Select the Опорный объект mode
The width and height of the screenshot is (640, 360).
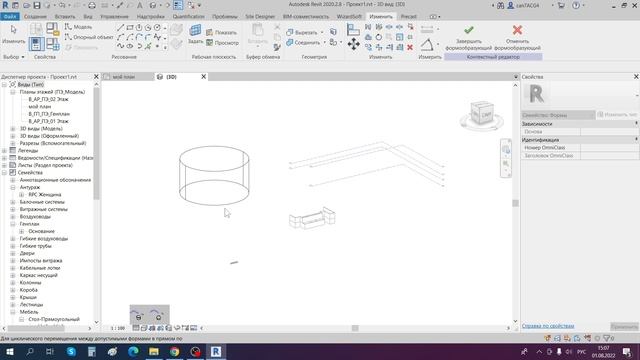[89, 37]
